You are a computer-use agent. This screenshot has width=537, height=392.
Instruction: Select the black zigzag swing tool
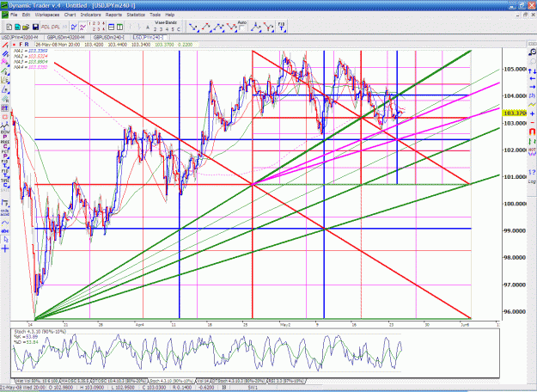[5, 125]
